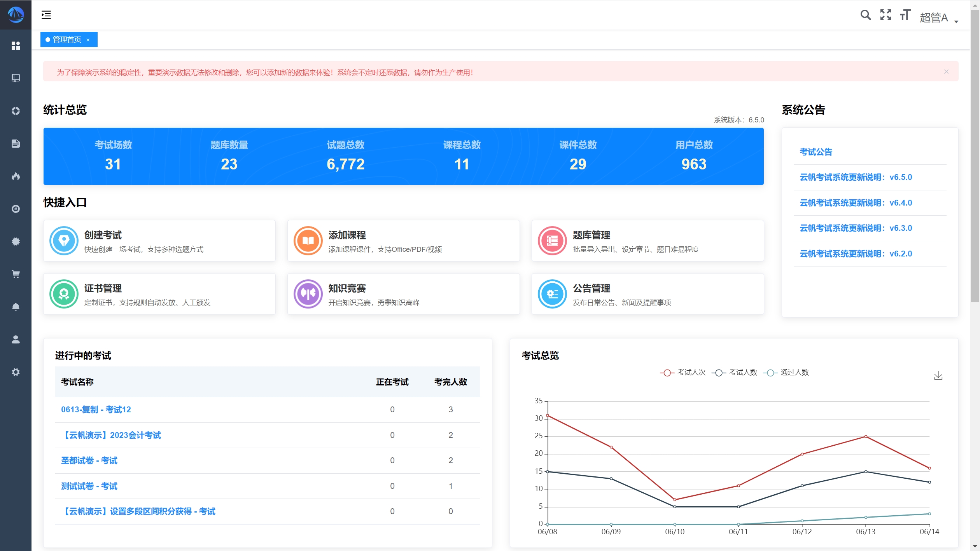Screen dimensions: 980x551
Task: Open the bell notifications sidebar icon
Action: pos(16,307)
